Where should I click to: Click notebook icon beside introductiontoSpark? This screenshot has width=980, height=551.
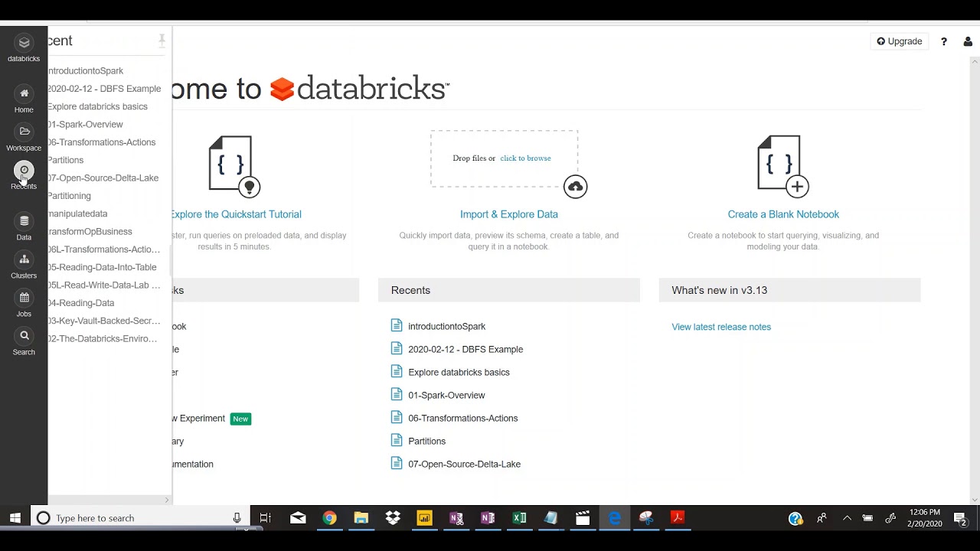[396, 325]
